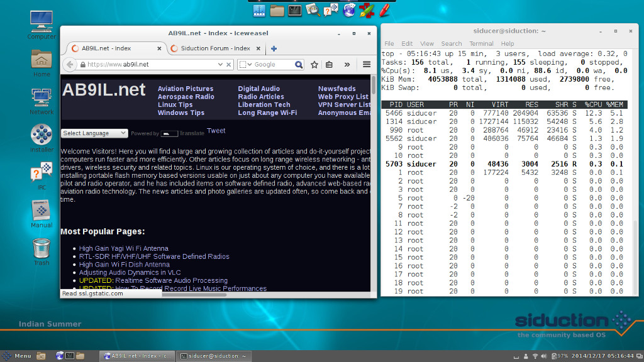Viewport: 644px width, 362px height.
Task: Open the red pen editor dock icon
Action: point(384,10)
